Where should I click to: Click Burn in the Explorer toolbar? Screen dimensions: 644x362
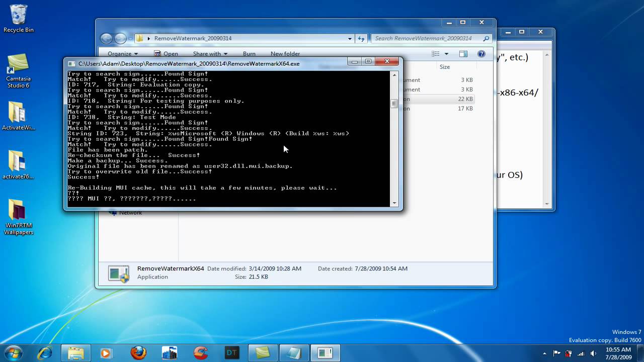click(249, 54)
